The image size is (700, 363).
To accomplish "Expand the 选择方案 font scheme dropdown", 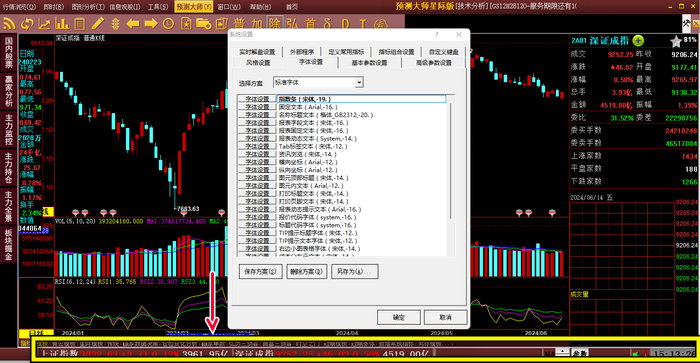I will [x=359, y=83].
